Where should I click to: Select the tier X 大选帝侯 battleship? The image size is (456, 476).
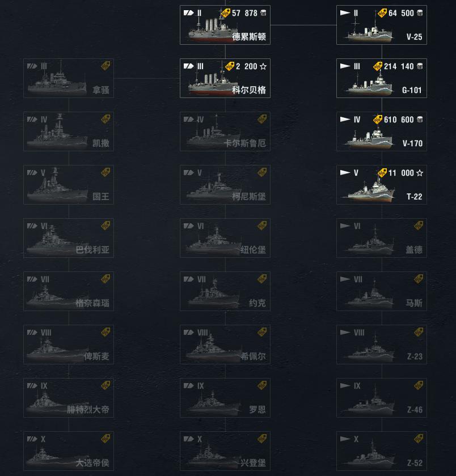click(69, 451)
